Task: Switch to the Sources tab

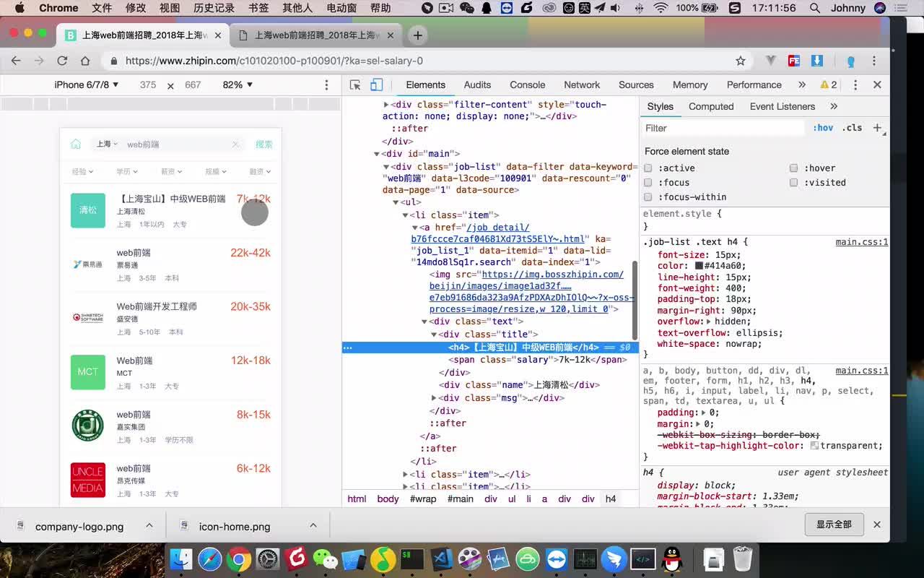Action: tap(636, 85)
